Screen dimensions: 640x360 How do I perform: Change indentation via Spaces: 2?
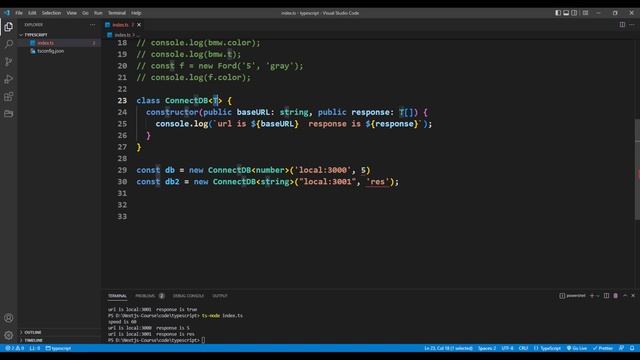[487, 348]
